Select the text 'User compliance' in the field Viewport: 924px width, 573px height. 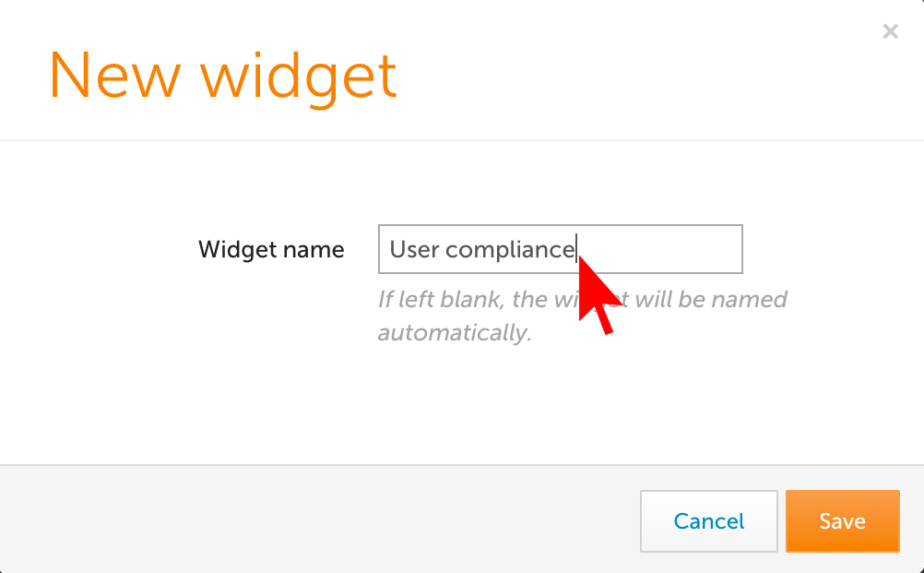point(480,249)
